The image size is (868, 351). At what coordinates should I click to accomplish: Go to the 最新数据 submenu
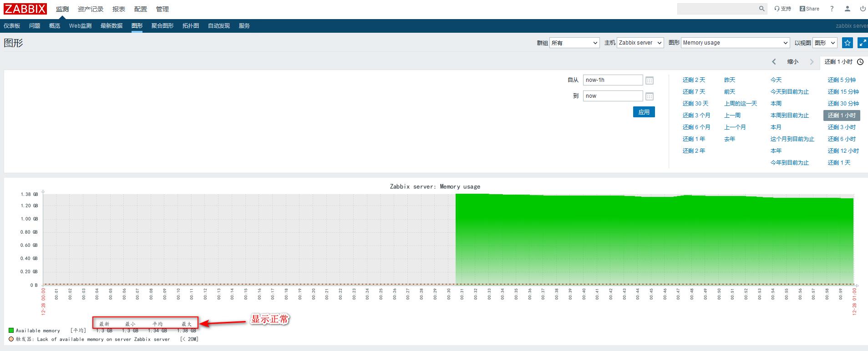click(112, 26)
